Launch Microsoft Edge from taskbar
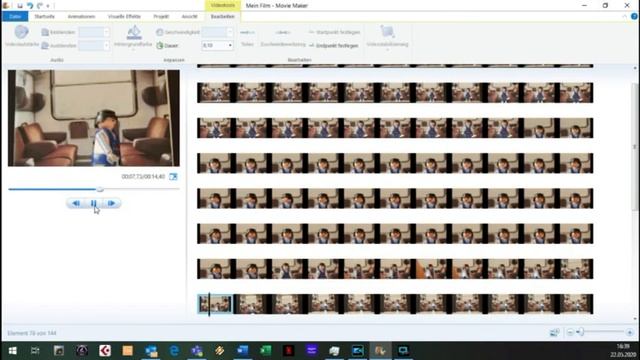 (x=174, y=351)
